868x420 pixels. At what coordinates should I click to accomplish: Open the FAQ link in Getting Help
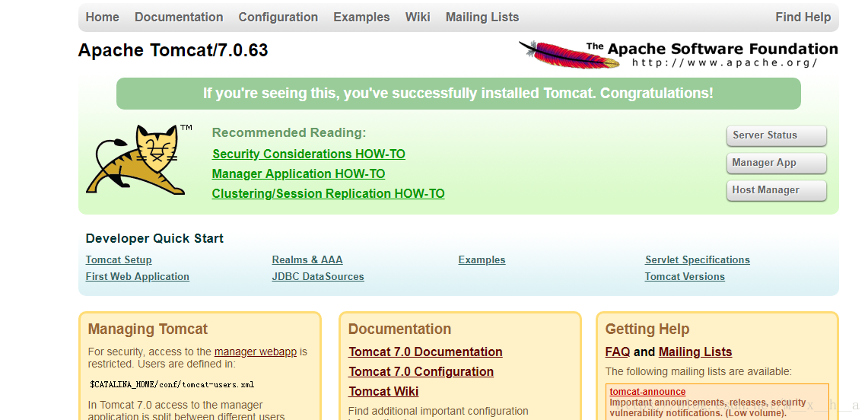618,352
